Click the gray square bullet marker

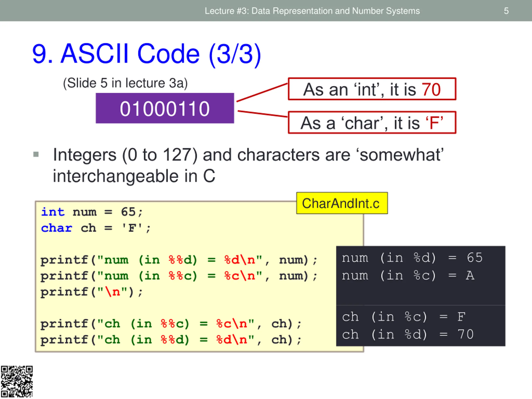click(36, 154)
